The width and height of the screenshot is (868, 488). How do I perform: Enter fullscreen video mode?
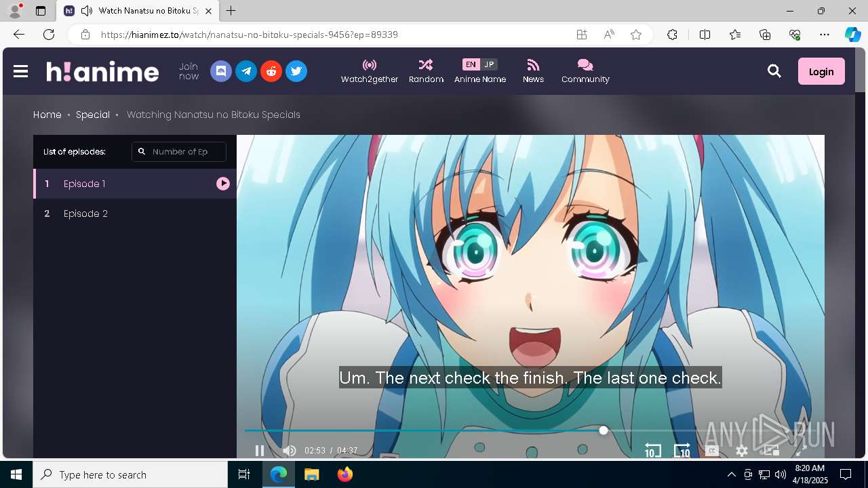[x=801, y=451]
